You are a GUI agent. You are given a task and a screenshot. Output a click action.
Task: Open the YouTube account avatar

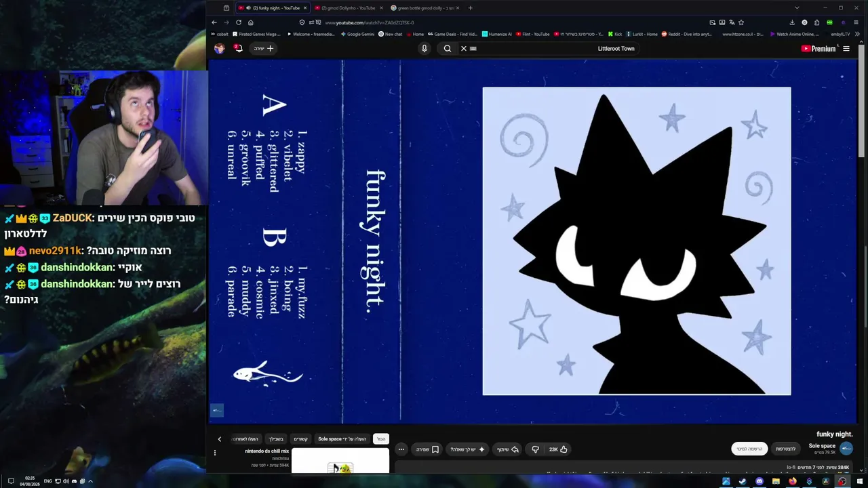pyautogui.click(x=219, y=49)
